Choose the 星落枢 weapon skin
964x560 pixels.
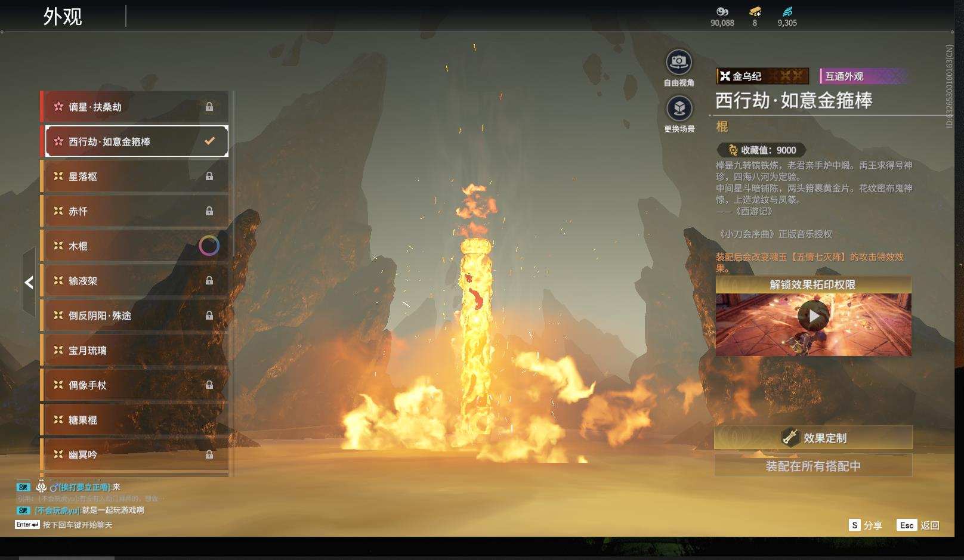(135, 177)
